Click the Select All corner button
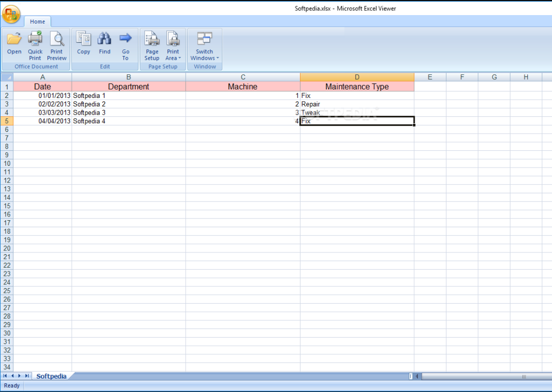 [x=6, y=78]
